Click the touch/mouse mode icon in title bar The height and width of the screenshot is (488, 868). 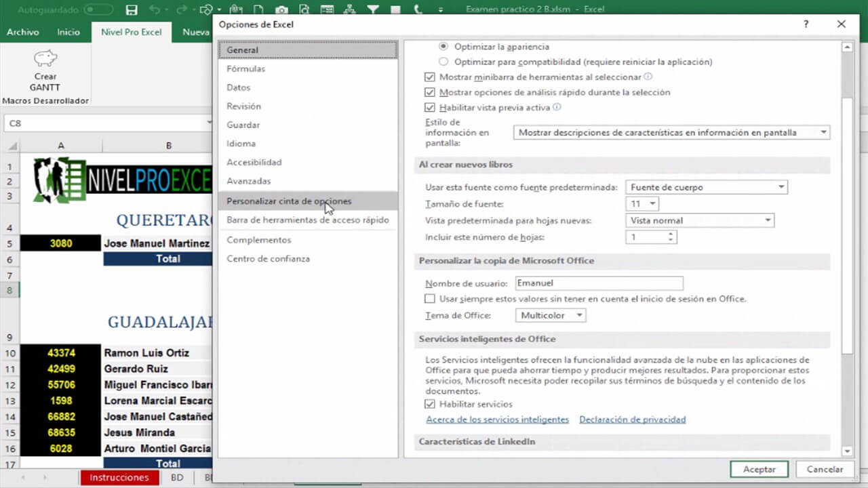235,10
